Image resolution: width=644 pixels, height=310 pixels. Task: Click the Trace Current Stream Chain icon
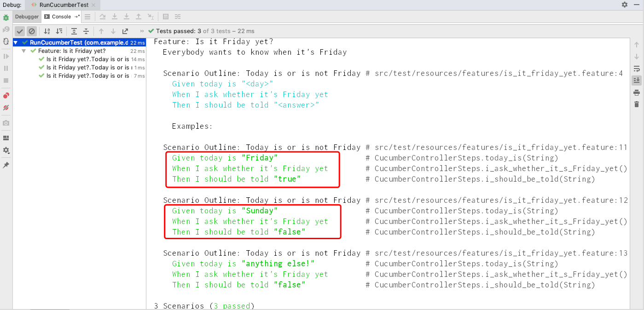tap(178, 17)
